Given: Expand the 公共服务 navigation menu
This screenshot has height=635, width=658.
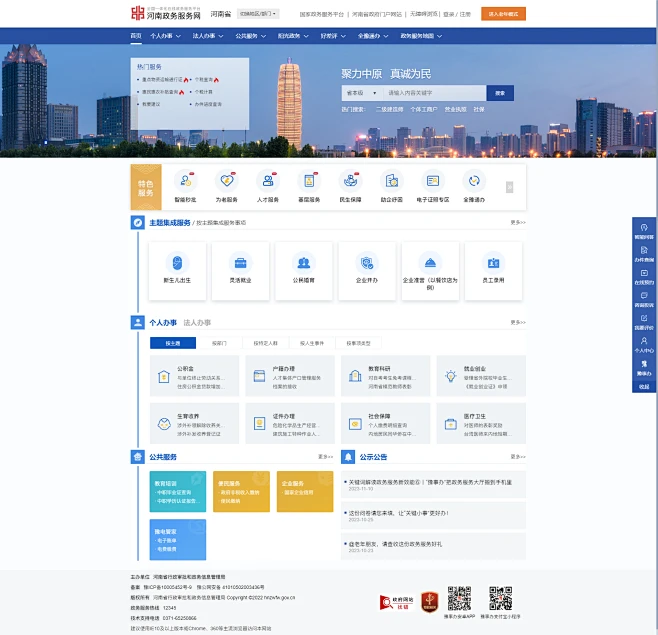Looking at the screenshot, I should click(x=247, y=36).
